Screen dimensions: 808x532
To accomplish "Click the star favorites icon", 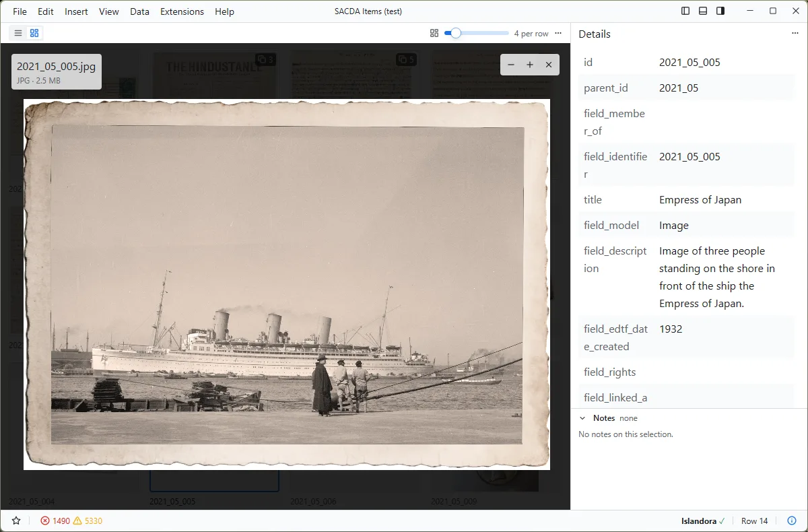I will (x=16, y=521).
